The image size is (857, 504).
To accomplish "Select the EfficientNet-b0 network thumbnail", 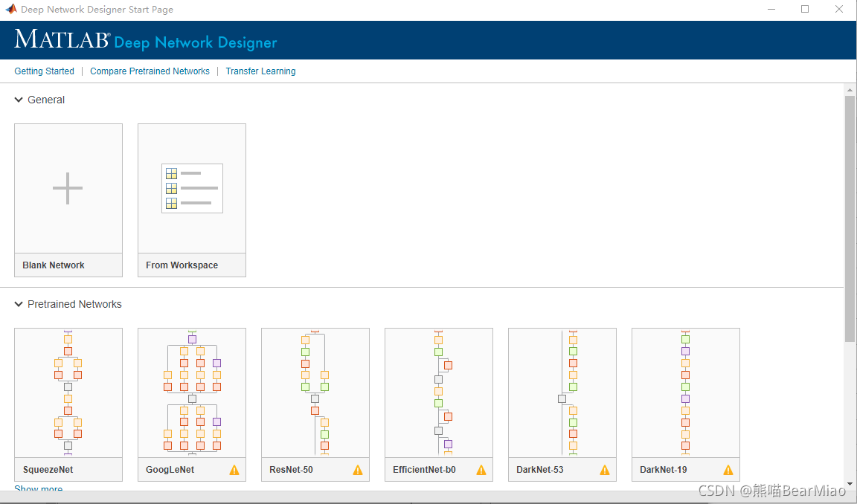I will 439,392.
